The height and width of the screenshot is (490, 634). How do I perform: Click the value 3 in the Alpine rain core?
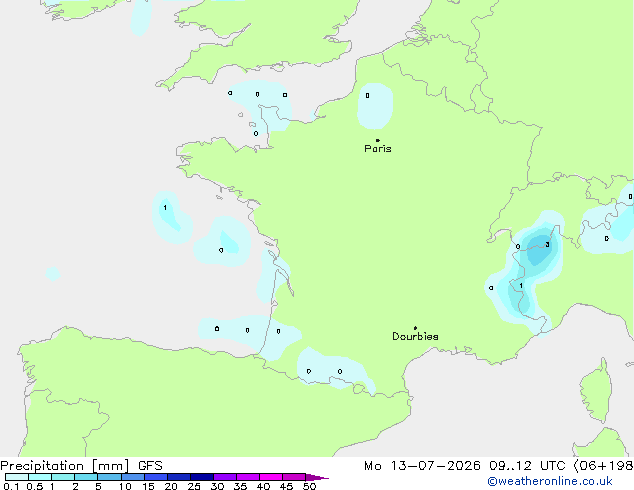547,244
